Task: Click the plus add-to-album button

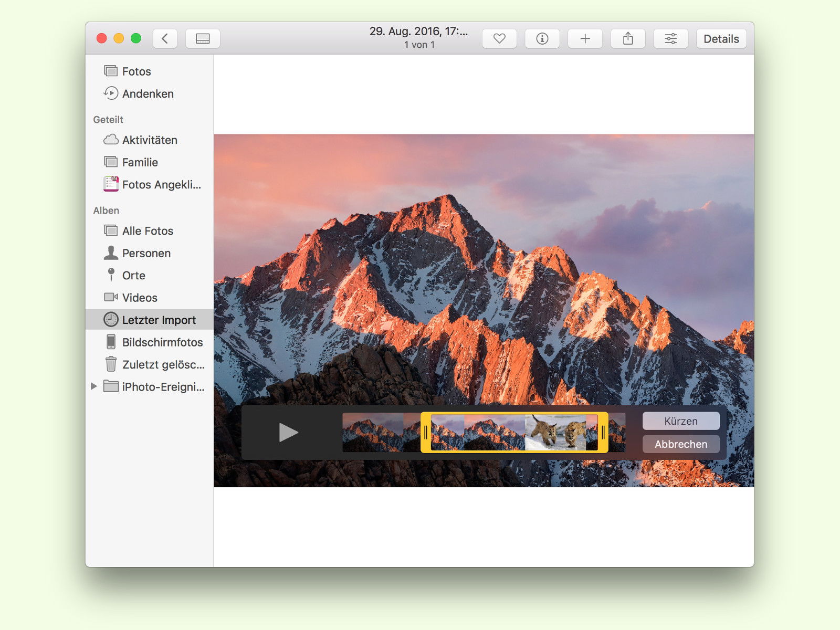Action: (x=585, y=38)
